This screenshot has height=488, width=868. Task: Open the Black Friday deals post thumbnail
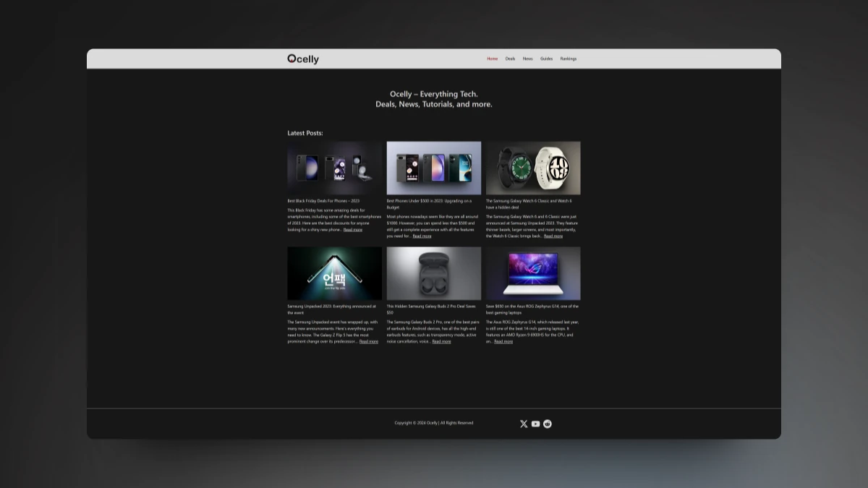[334, 167]
